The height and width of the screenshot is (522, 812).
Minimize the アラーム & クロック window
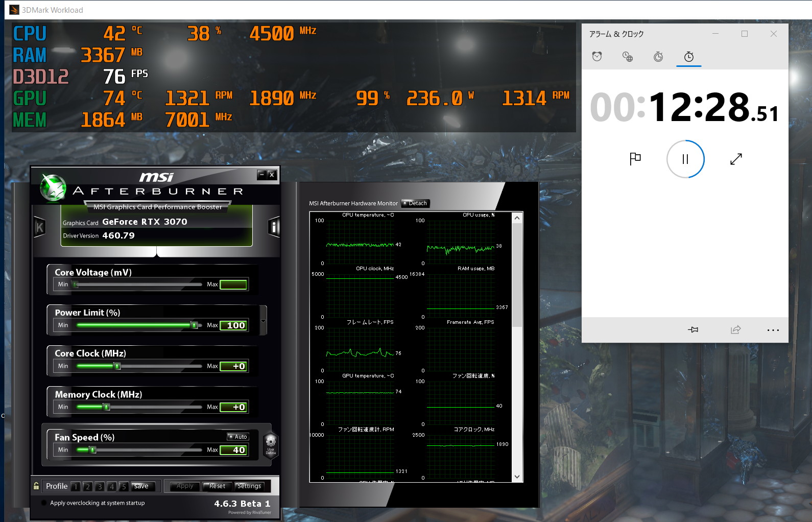(x=715, y=34)
